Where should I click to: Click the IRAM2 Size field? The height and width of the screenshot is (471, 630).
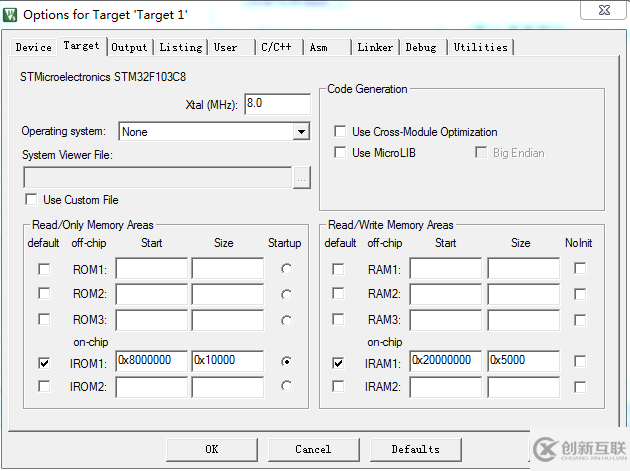click(x=524, y=387)
